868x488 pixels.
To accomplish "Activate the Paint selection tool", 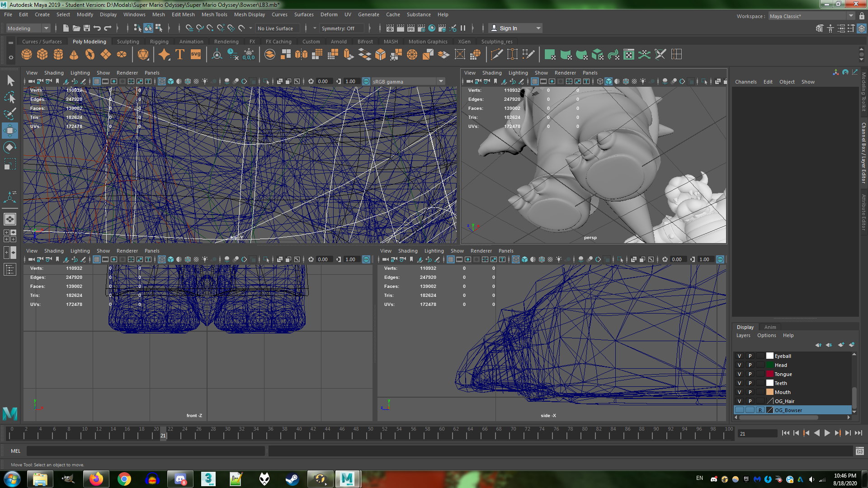I will point(10,113).
